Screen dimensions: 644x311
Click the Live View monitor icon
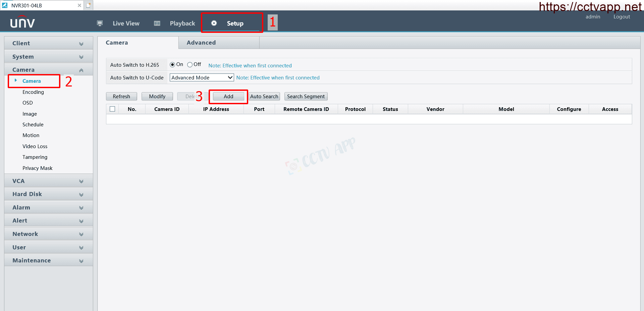pyautogui.click(x=100, y=23)
